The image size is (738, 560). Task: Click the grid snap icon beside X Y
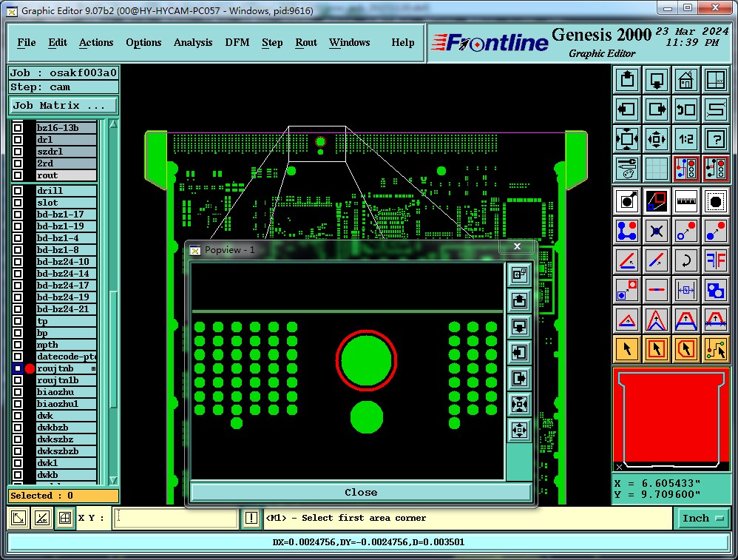click(65, 518)
